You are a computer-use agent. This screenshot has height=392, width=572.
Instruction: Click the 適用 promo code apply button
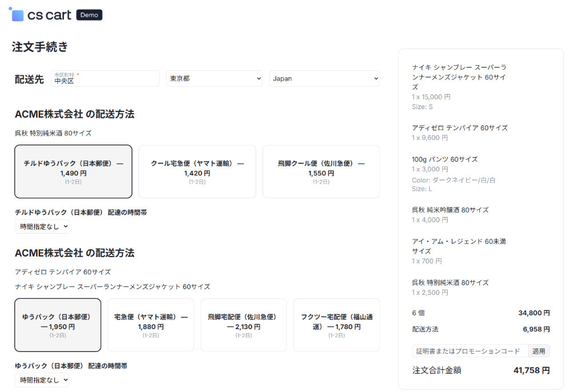pos(539,350)
